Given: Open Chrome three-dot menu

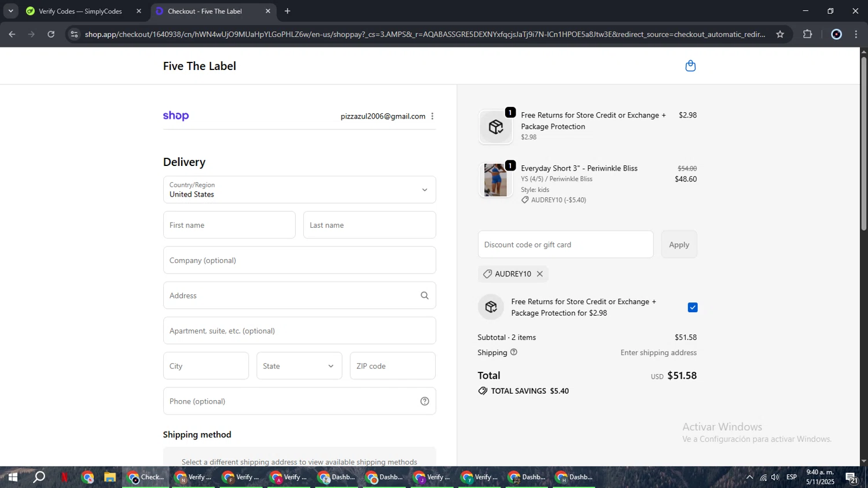Looking at the screenshot, I should [856, 35].
